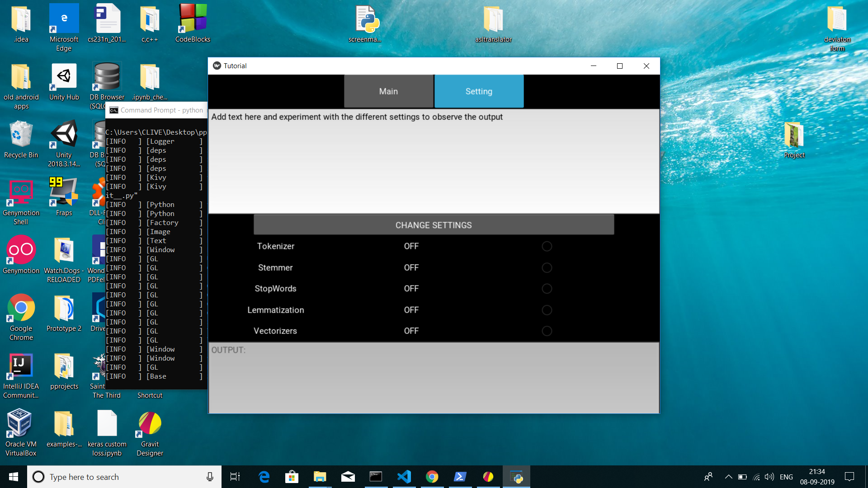Enable the Lemmatization switch

coord(547,310)
